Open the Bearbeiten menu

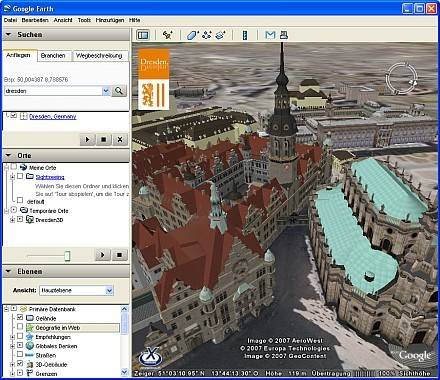(35, 20)
